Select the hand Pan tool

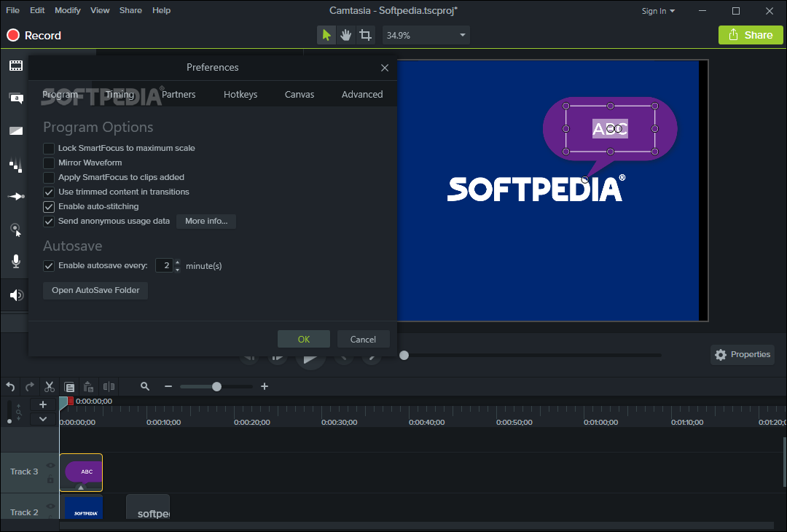point(346,35)
